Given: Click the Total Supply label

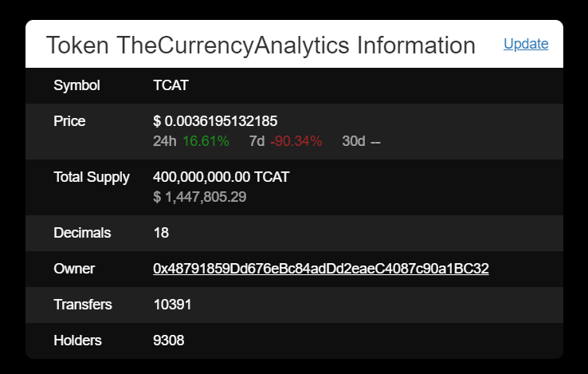Looking at the screenshot, I should [92, 177].
